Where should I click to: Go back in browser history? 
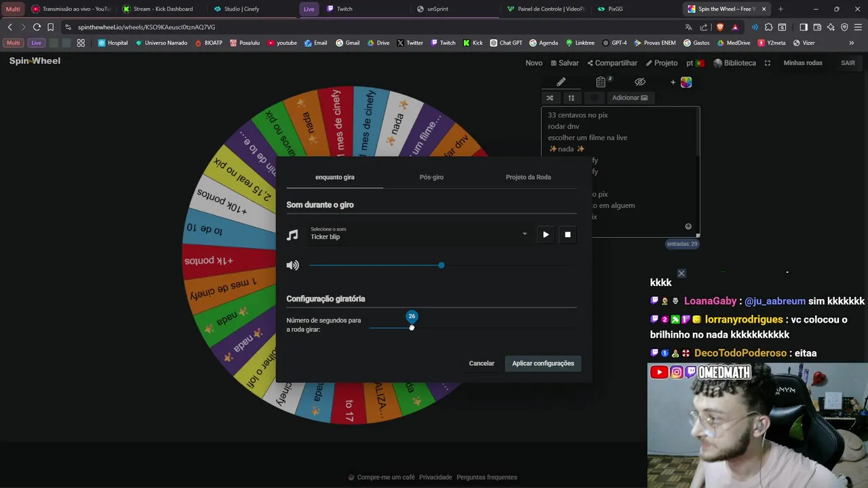click(9, 27)
